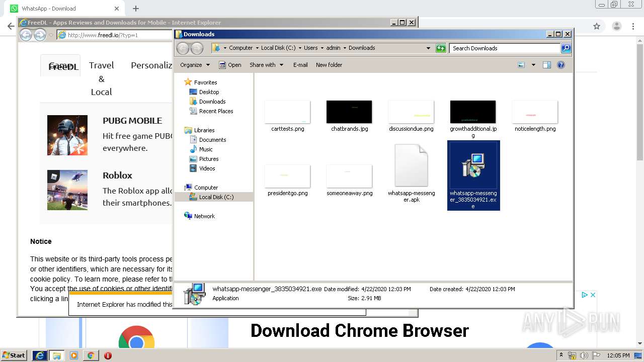The width and height of the screenshot is (644, 362).
Task: Go forward in Downloads Explorer window
Action: (x=197, y=48)
